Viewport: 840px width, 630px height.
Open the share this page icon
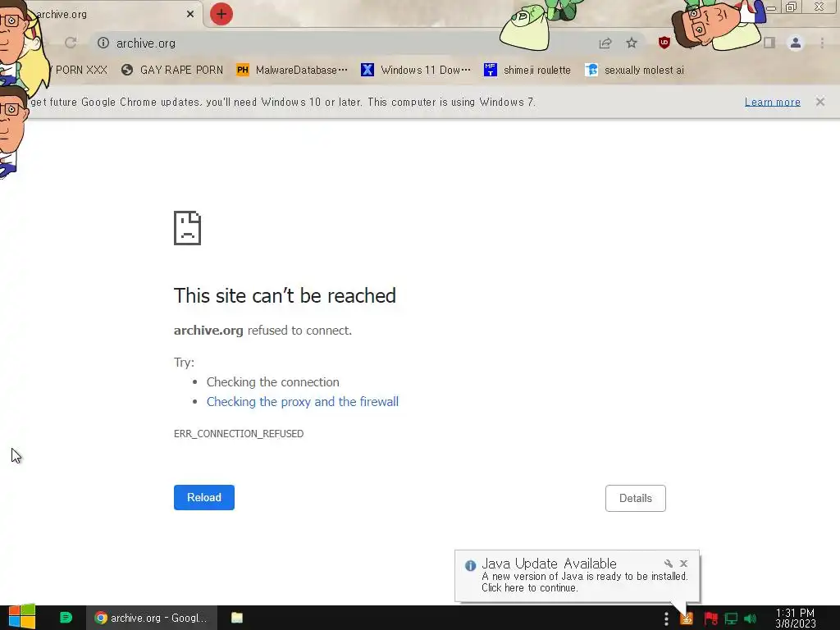click(605, 43)
